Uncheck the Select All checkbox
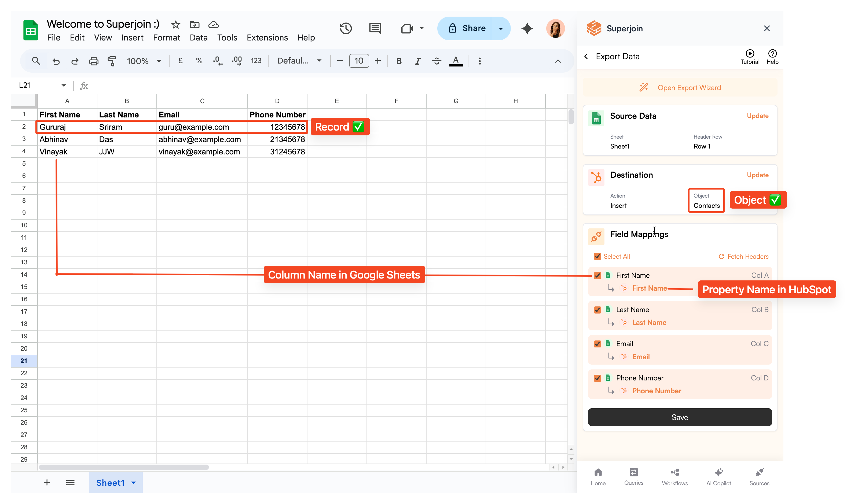This screenshot has width=847, height=504. tap(597, 256)
